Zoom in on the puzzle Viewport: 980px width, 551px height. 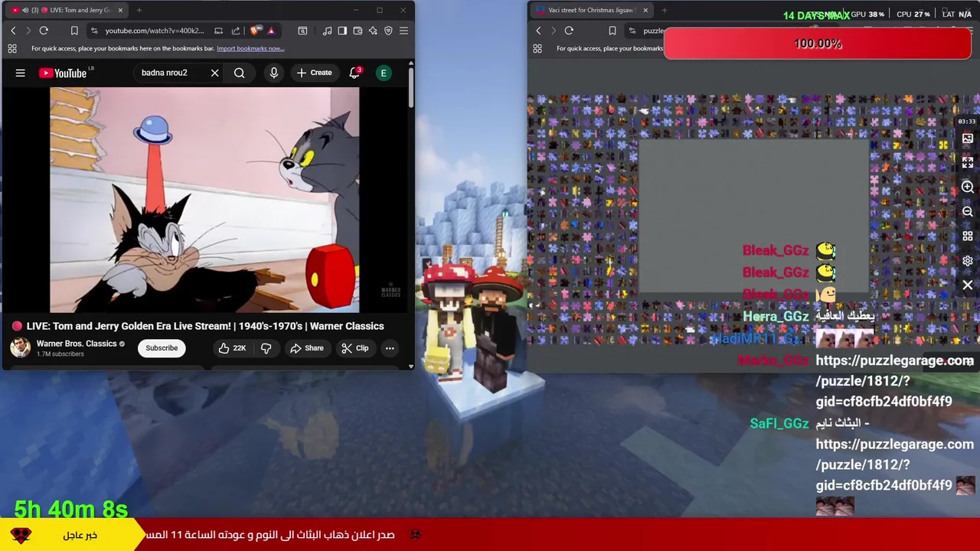[x=968, y=187]
